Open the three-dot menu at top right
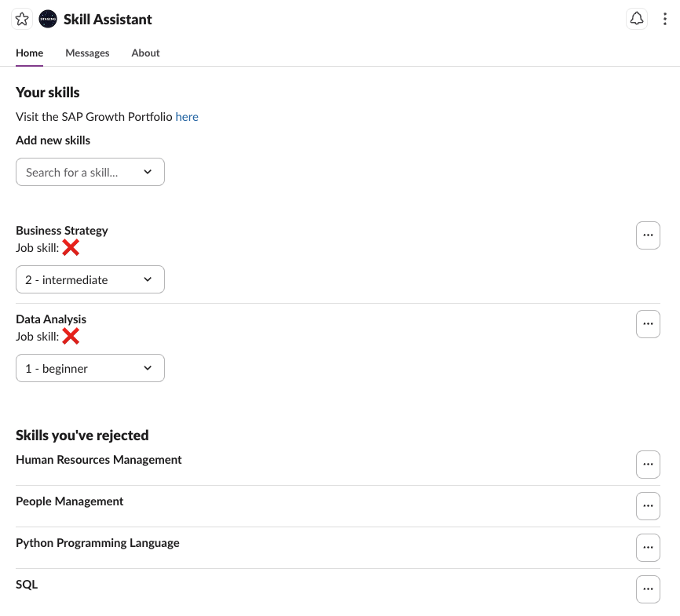 [665, 19]
